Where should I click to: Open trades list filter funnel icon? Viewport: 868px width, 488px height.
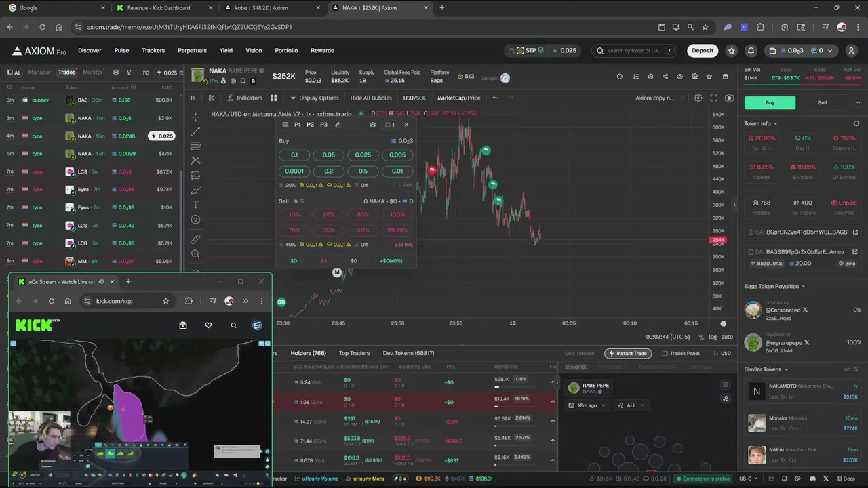point(128,73)
